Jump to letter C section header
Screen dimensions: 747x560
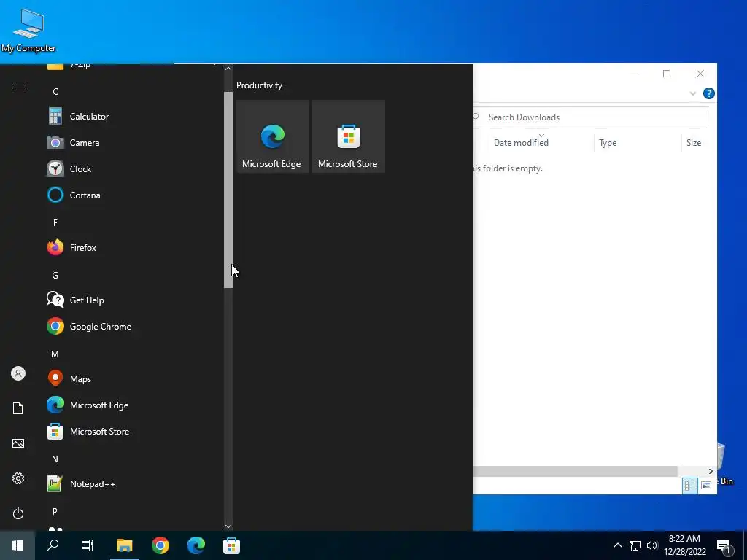pos(55,91)
